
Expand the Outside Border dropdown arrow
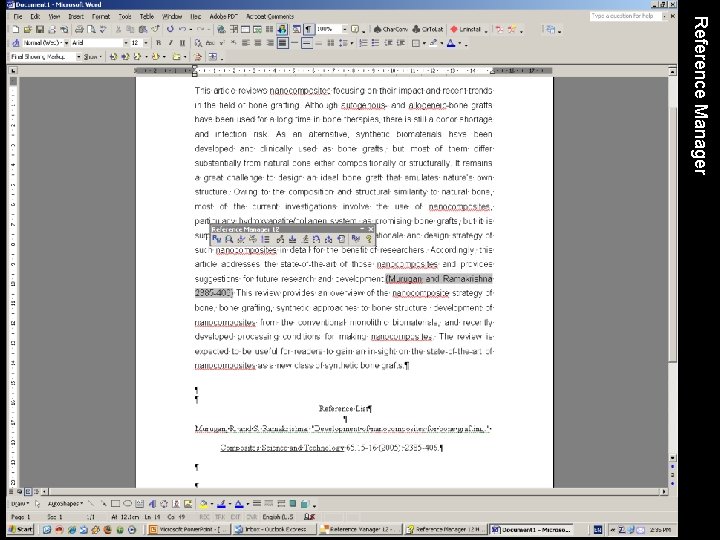[x=424, y=44]
